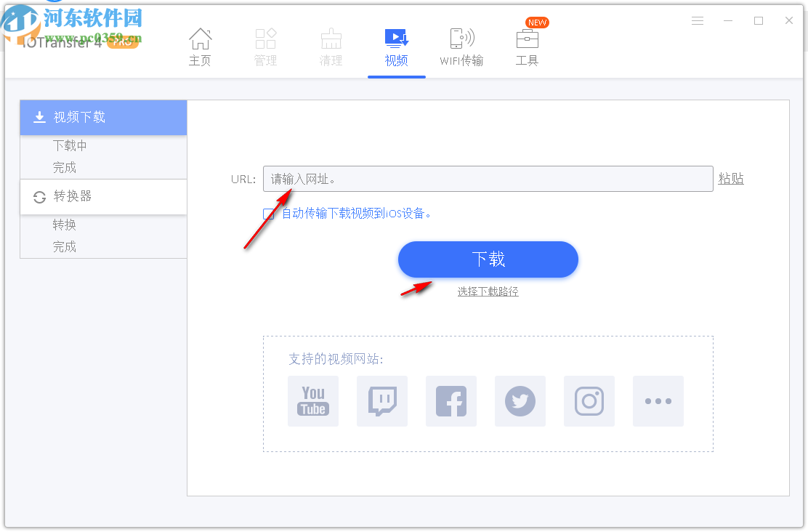Open the 清理 cleanup tool
This screenshot has width=808, height=532.
point(331,45)
